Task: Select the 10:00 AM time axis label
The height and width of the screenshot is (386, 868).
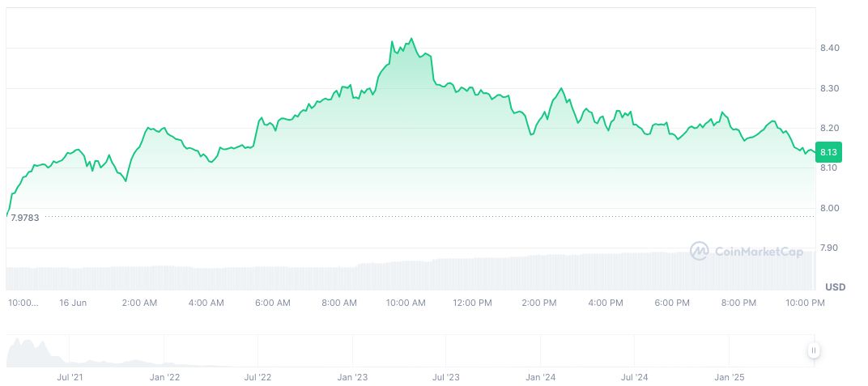Action: coord(406,303)
